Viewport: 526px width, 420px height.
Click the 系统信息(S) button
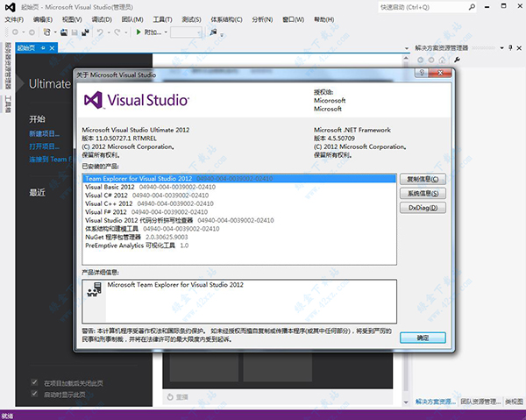point(423,194)
